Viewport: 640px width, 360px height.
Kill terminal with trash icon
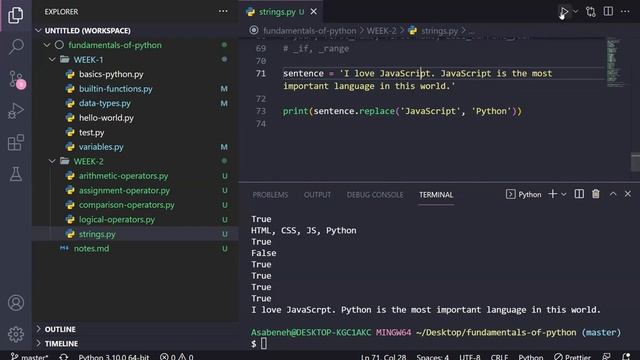pyautogui.click(x=596, y=194)
